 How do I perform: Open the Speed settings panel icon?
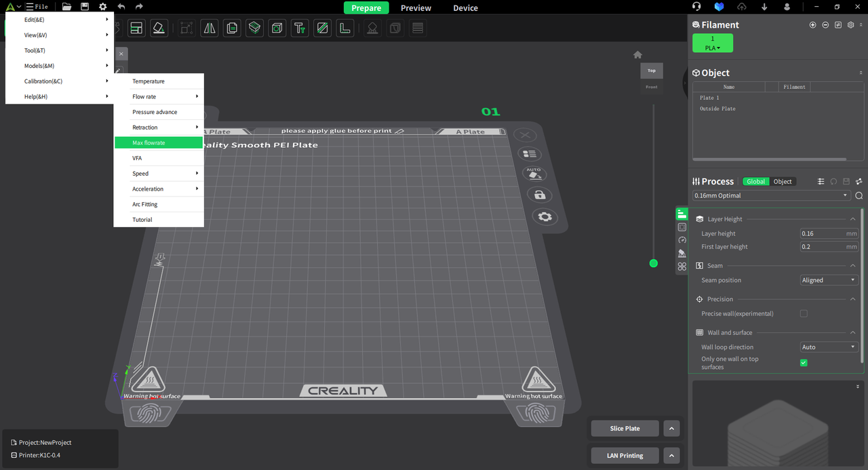click(x=682, y=240)
